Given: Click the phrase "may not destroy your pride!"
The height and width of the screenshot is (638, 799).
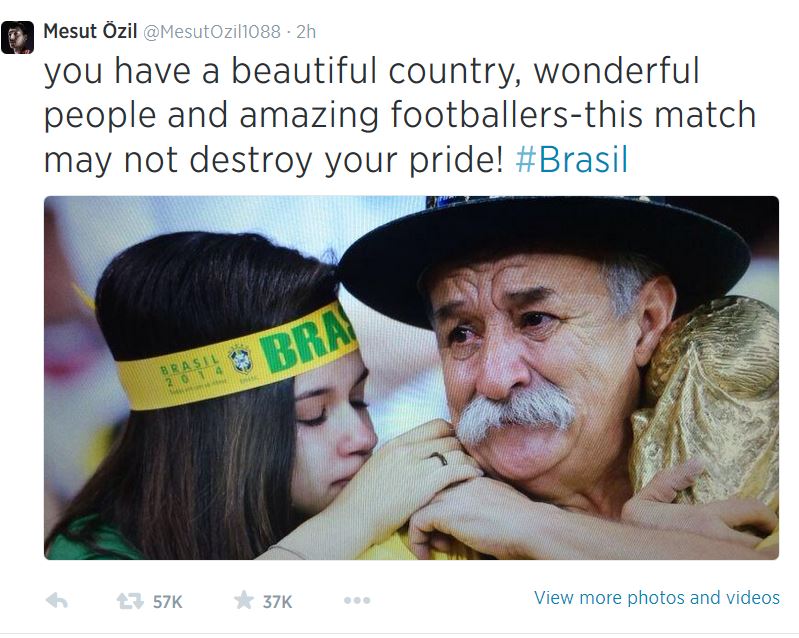Looking at the screenshot, I should tap(273, 159).
